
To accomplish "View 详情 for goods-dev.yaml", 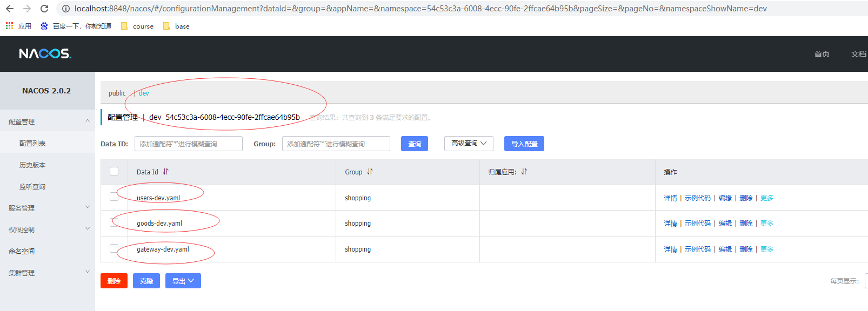I will point(670,224).
